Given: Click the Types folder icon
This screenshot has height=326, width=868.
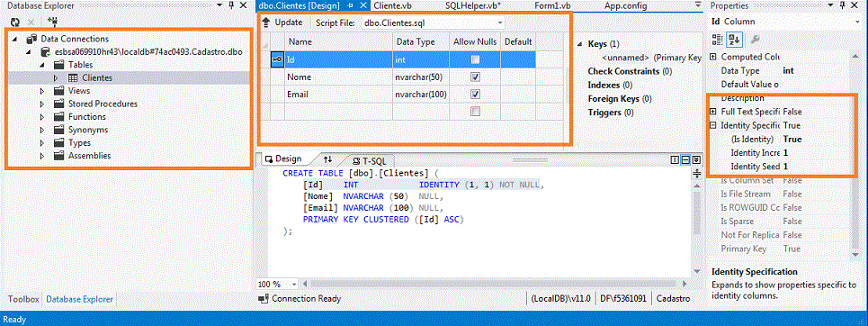Looking at the screenshot, I should point(59,143).
